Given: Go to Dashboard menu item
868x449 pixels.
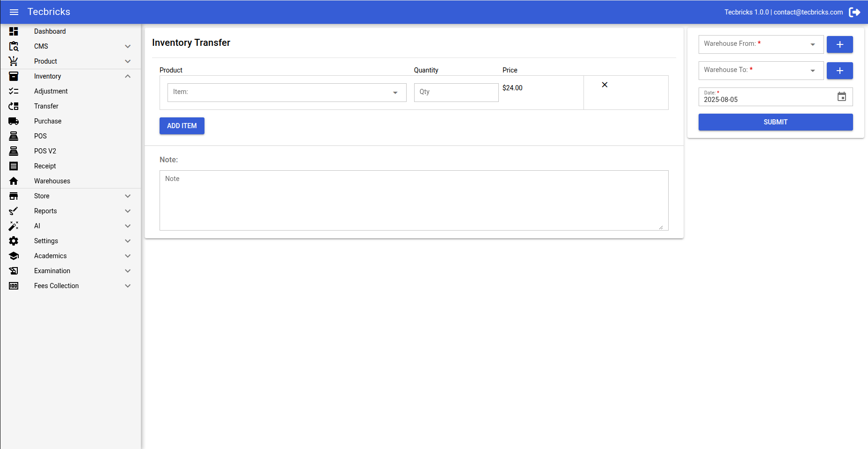Looking at the screenshot, I should tap(71, 31).
